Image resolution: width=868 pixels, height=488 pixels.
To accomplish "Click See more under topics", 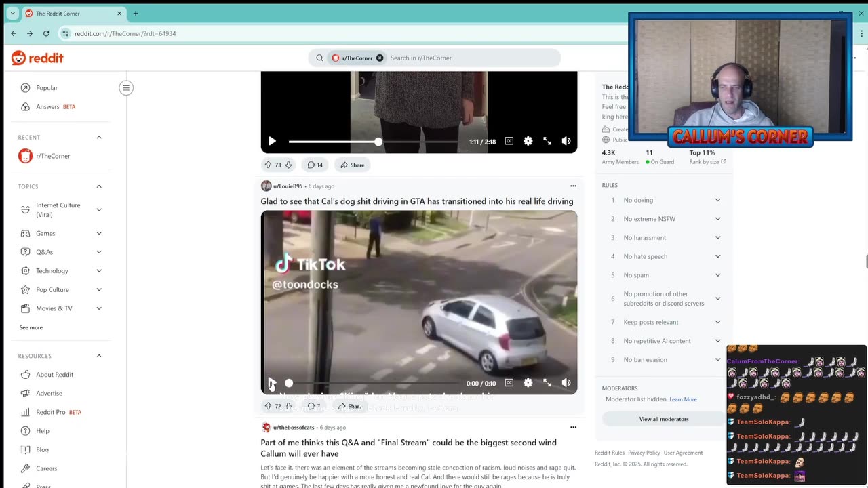I will (x=31, y=327).
